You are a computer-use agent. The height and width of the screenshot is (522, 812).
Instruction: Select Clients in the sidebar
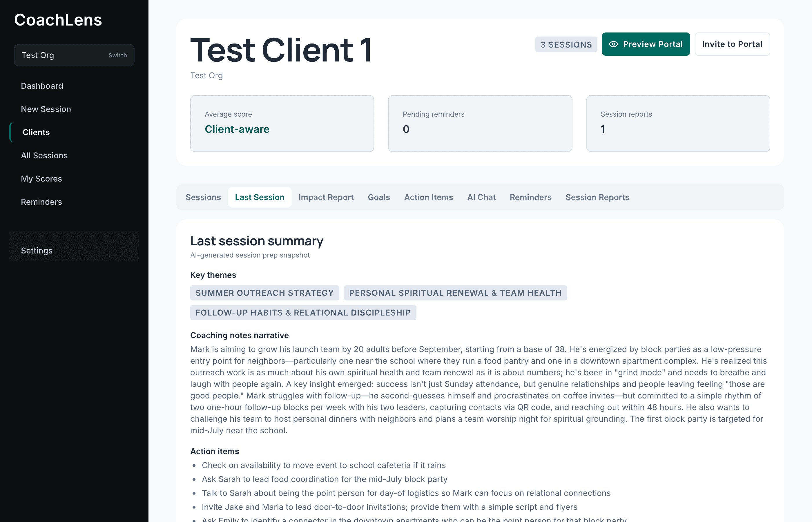tap(36, 132)
